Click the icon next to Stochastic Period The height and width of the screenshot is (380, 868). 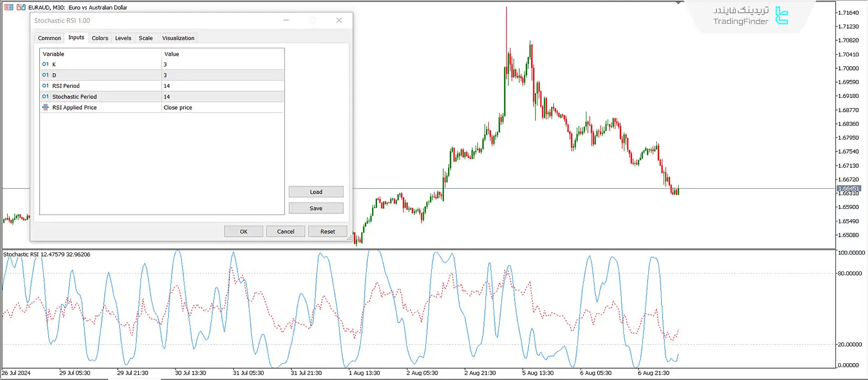point(46,97)
